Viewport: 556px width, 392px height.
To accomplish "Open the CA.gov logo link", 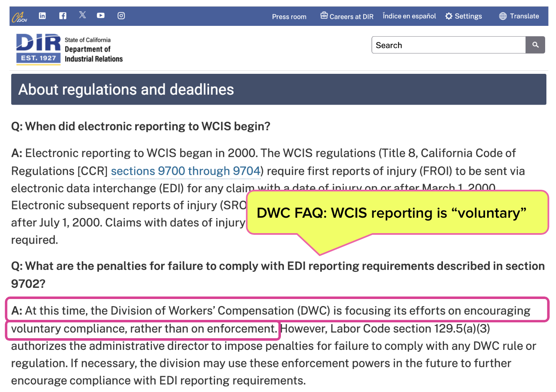I will [20, 17].
